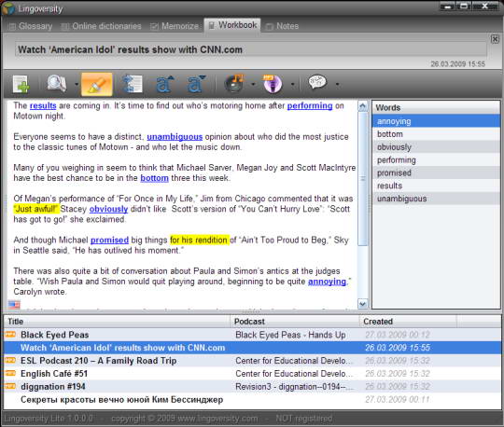Click the MP3 microphone podcast icon
The width and height of the screenshot is (504, 427).
pos(273,84)
